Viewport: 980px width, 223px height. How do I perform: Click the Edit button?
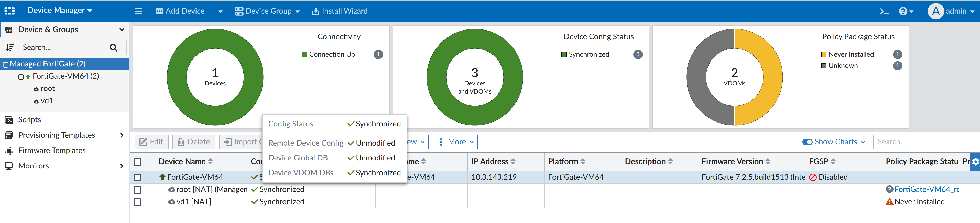[151, 142]
